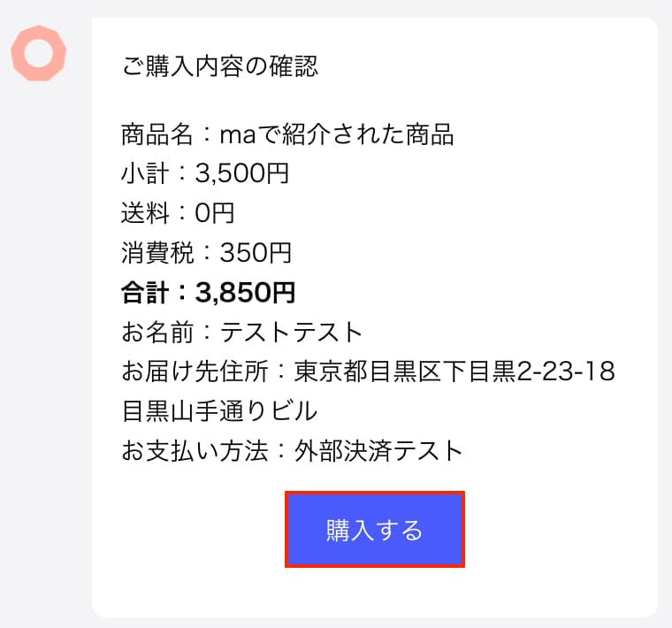Click the address 東京都目黒区下目黒2-23-18
672x628 pixels.
454,371
